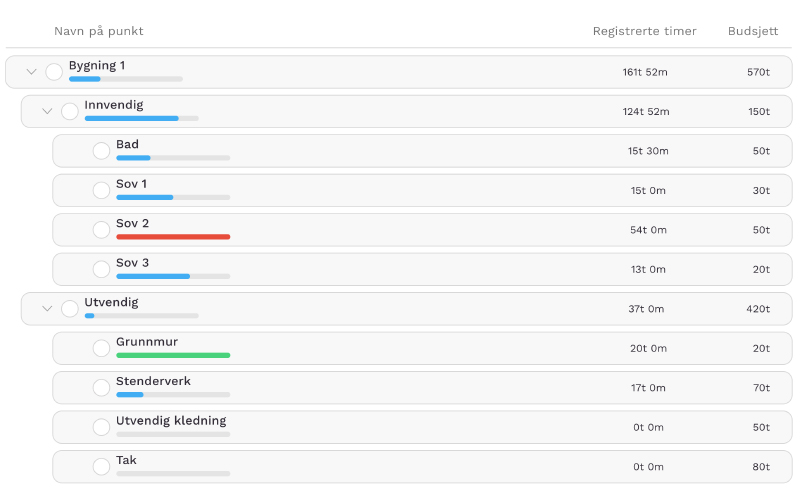Check the Stenderverk circle
800x500 pixels.
pyautogui.click(x=101, y=387)
